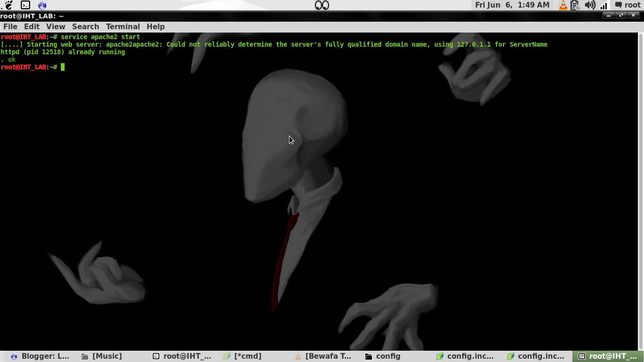644x362 pixels.
Task: Restore the terminal window size
Action: click(x=621, y=16)
